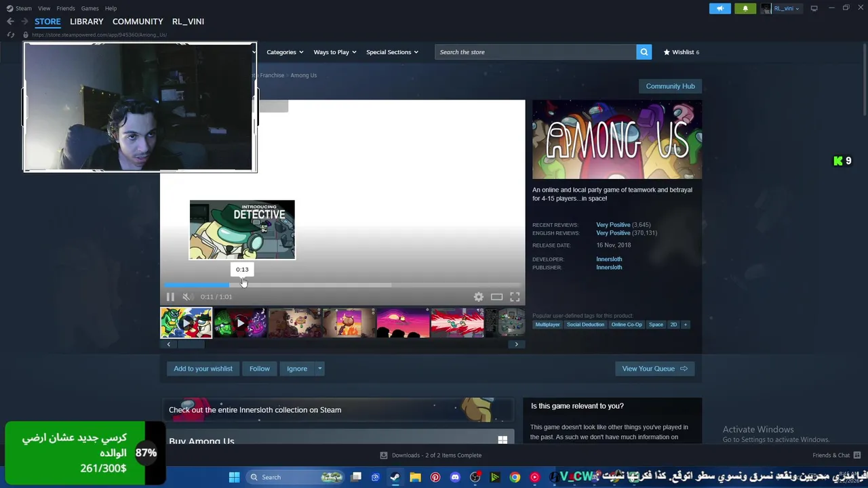
Task: Open the Multiplayer tag
Action: pyautogui.click(x=547, y=325)
